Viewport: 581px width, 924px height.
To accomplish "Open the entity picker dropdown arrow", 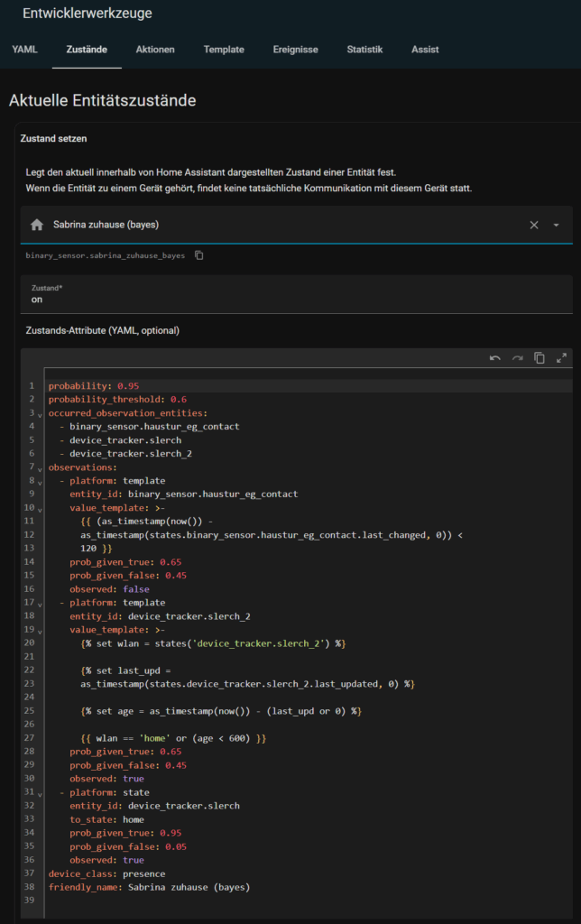I will pyautogui.click(x=556, y=225).
